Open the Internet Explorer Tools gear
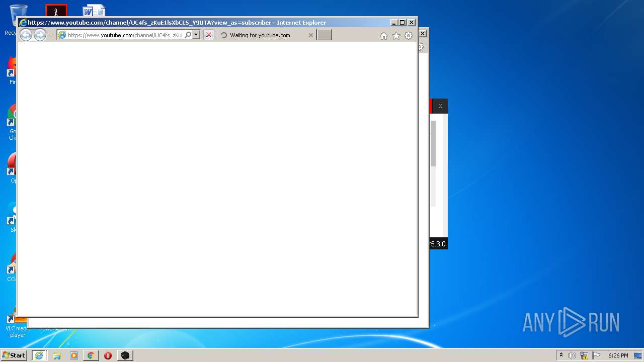This screenshot has height=362, width=644. [409, 36]
